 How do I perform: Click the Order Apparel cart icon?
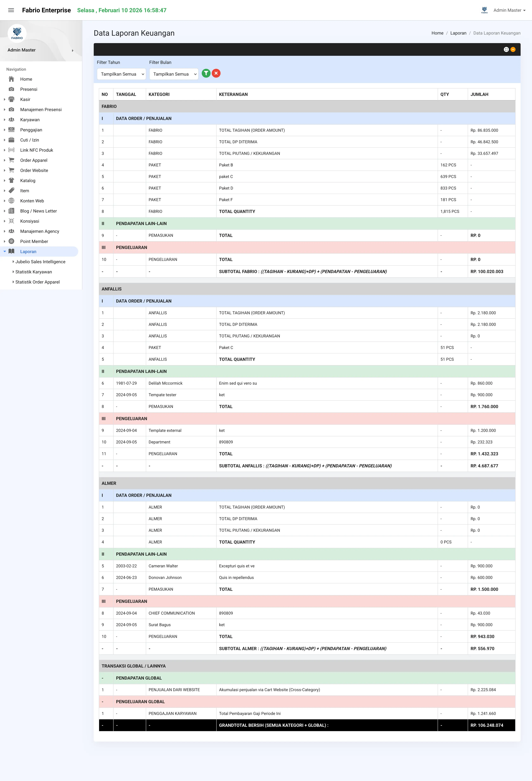point(11,160)
